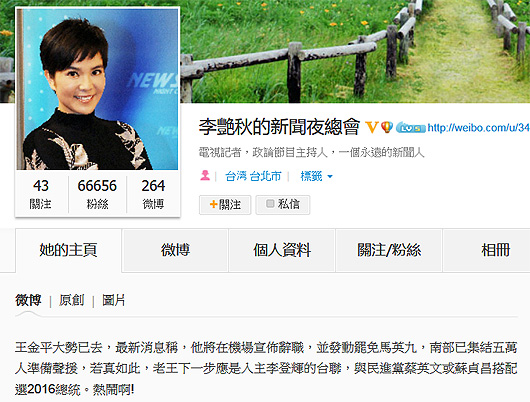View the 43 關注 following count
The image size is (530, 402).
[41, 194]
